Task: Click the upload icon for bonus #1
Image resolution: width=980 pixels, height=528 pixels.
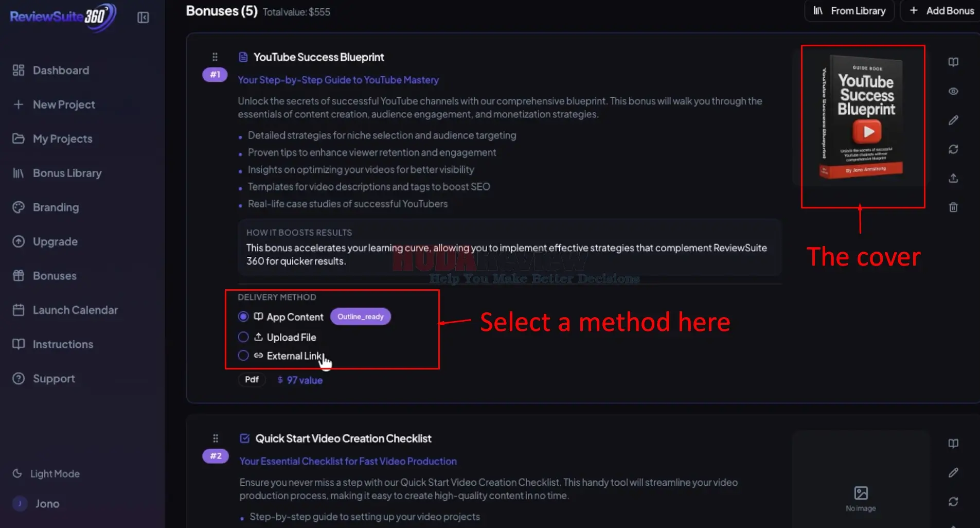Action: [953, 179]
